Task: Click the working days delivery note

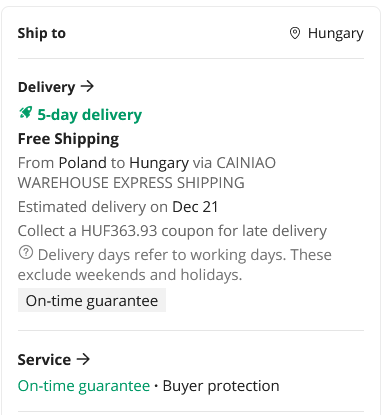Action: pos(175,265)
